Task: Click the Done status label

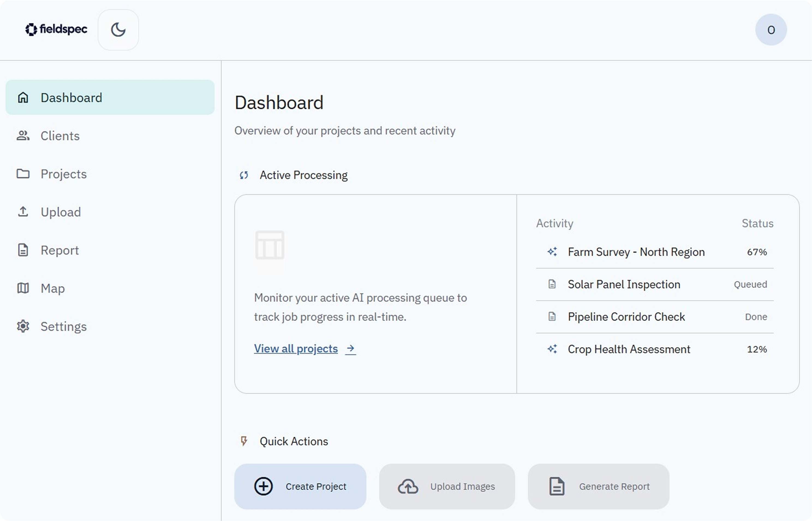Action: (756, 317)
